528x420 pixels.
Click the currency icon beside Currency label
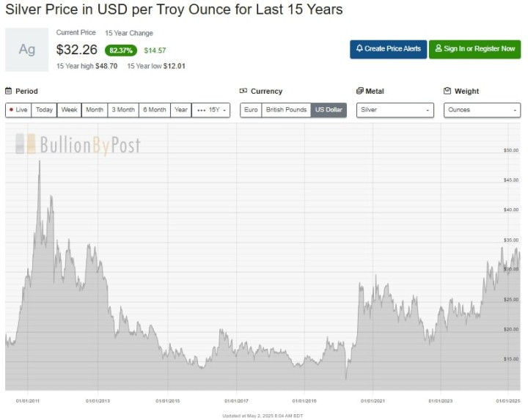coord(243,92)
